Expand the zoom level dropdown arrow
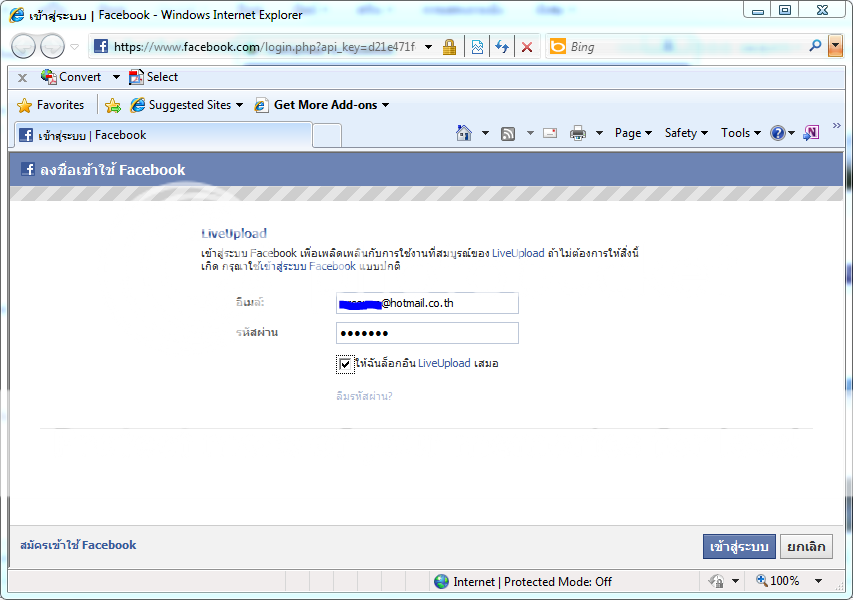853x600 pixels. tap(818, 581)
